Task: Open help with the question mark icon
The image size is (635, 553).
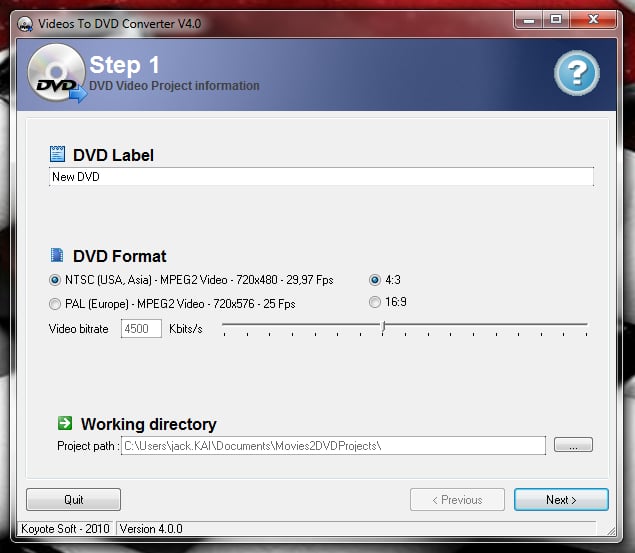Action: click(x=577, y=73)
